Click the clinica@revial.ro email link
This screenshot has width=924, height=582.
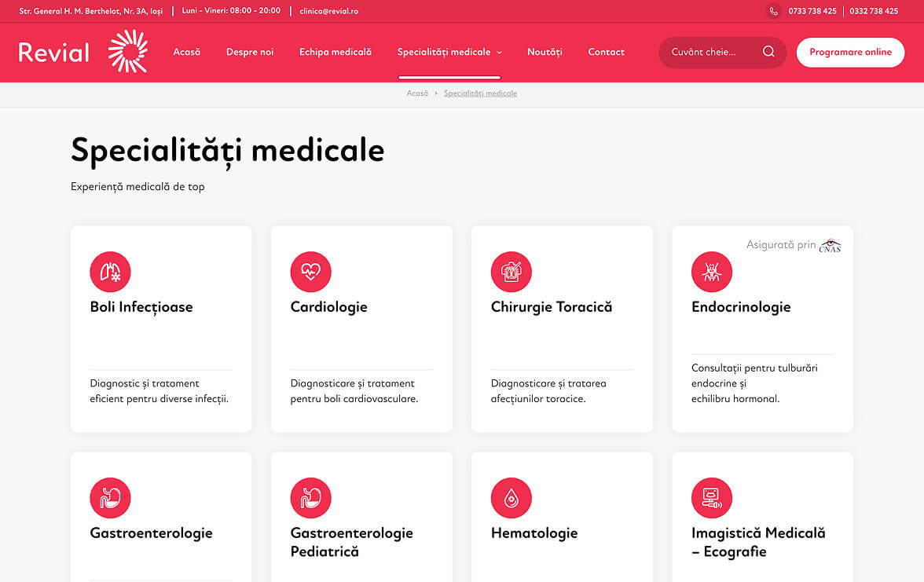(328, 11)
